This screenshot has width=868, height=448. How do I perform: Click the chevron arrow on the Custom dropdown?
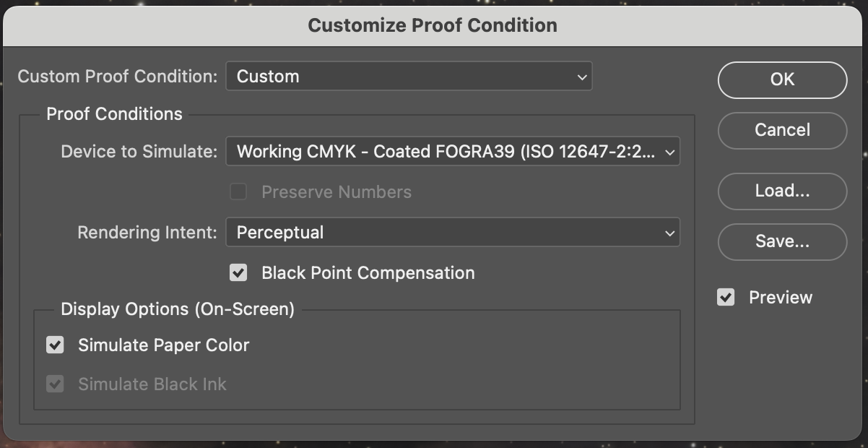582,77
